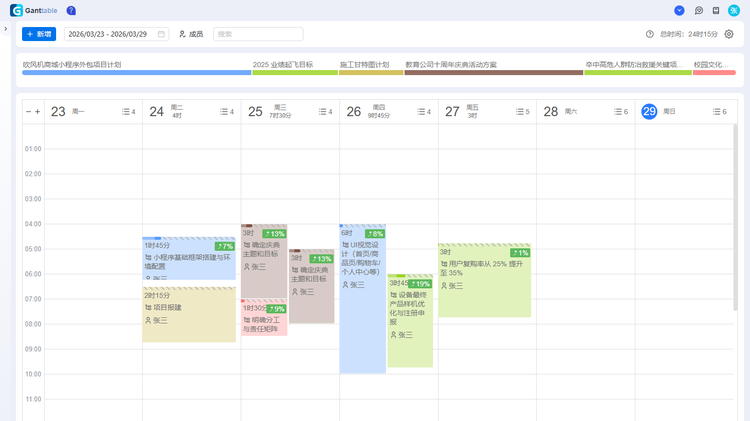The width and height of the screenshot is (750, 421).
Task: Open Monday 23 task list icon
Action: [129, 112]
